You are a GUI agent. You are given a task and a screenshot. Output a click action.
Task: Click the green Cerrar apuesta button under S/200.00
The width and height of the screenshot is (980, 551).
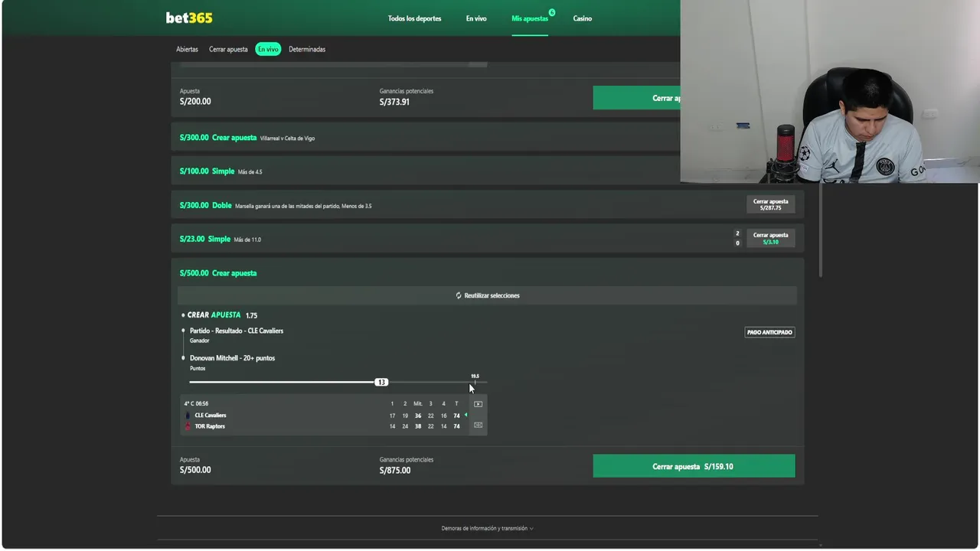(636, 98)
